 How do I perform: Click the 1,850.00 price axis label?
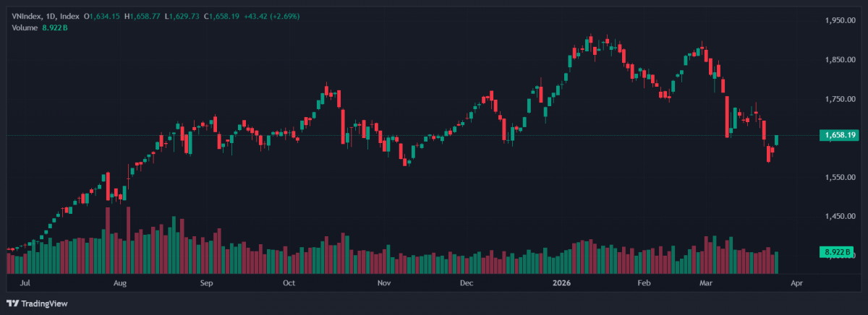tap(840, 60)
